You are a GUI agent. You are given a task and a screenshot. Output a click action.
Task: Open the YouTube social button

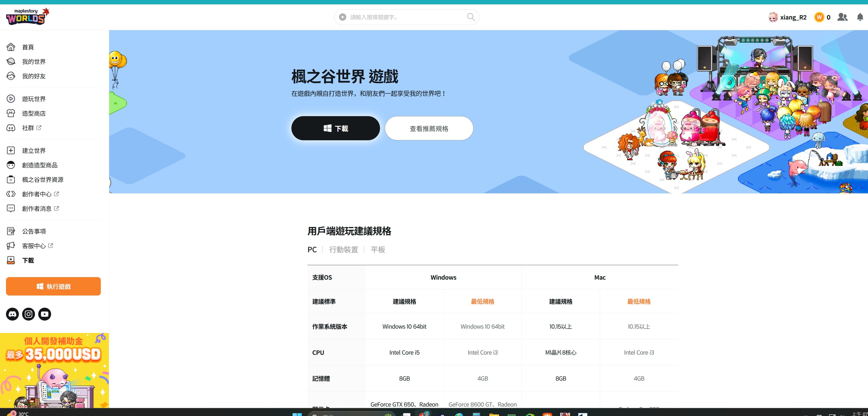pyautogui.click(x=44, y=314)
